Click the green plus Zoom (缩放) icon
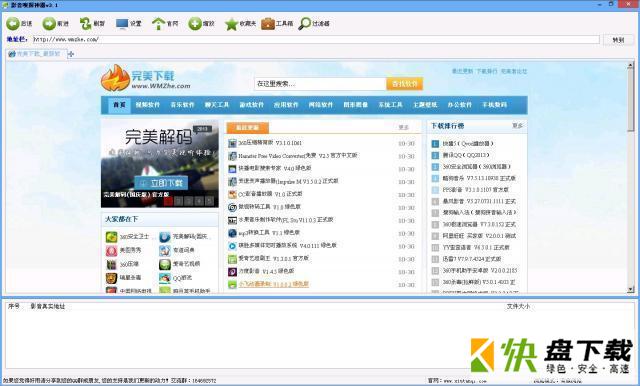The height and width of the screenshot is (386, 640). click(195, 24)
